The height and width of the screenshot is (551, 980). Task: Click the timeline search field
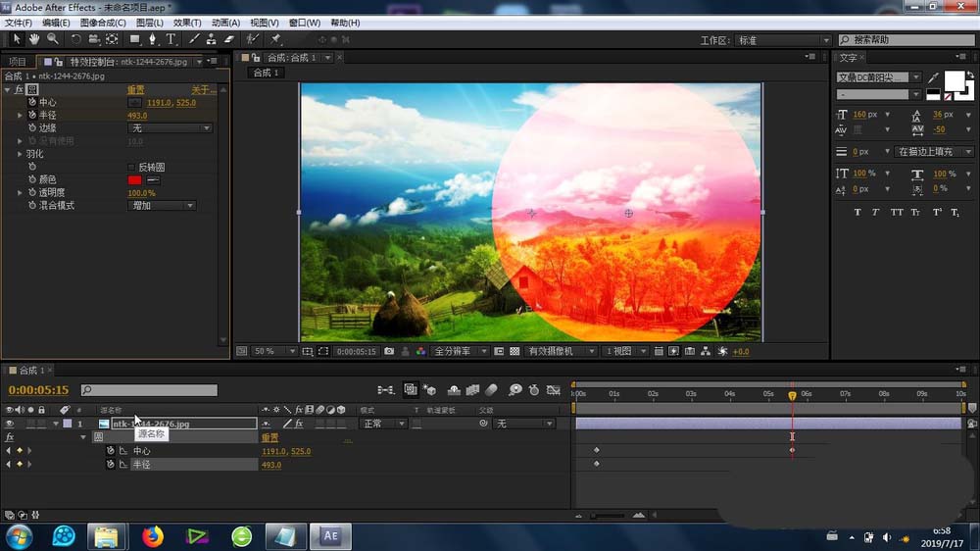[149, 390]
